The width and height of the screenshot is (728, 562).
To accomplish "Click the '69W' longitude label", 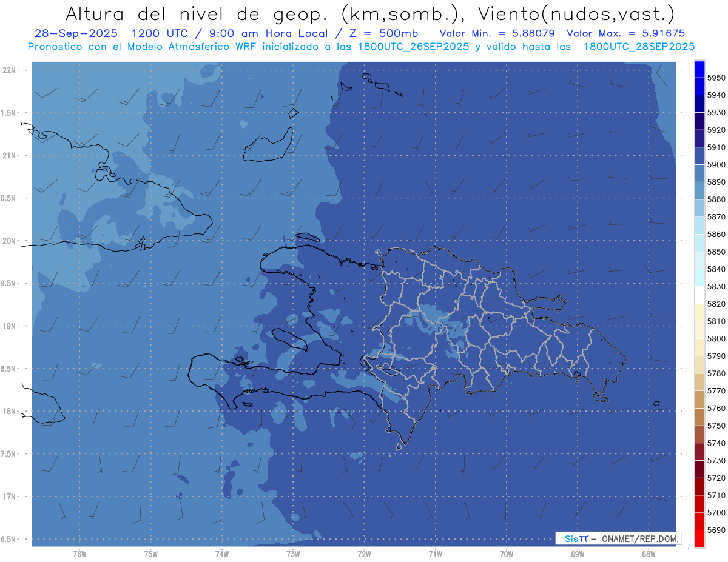I will click(578, 554).
